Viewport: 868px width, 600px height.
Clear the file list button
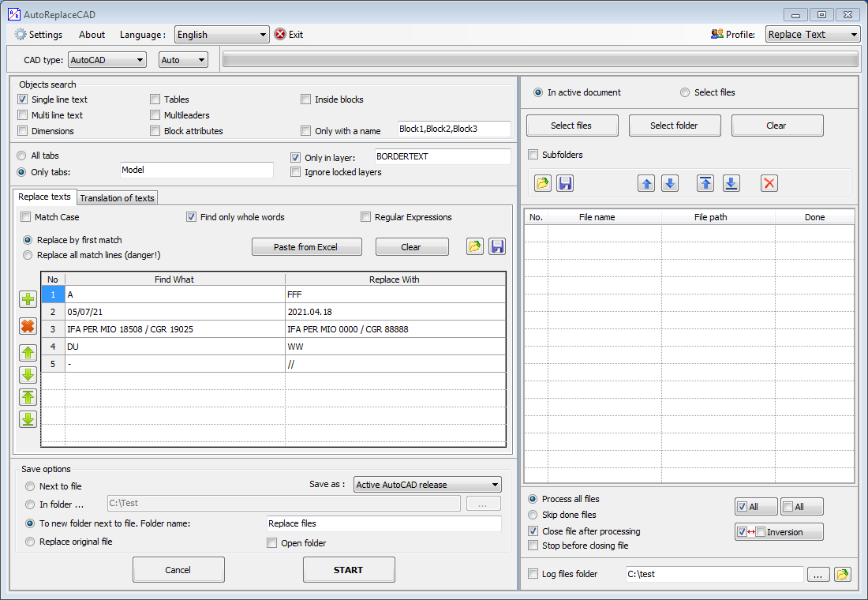pyautogui.click(x=776, y=126)
